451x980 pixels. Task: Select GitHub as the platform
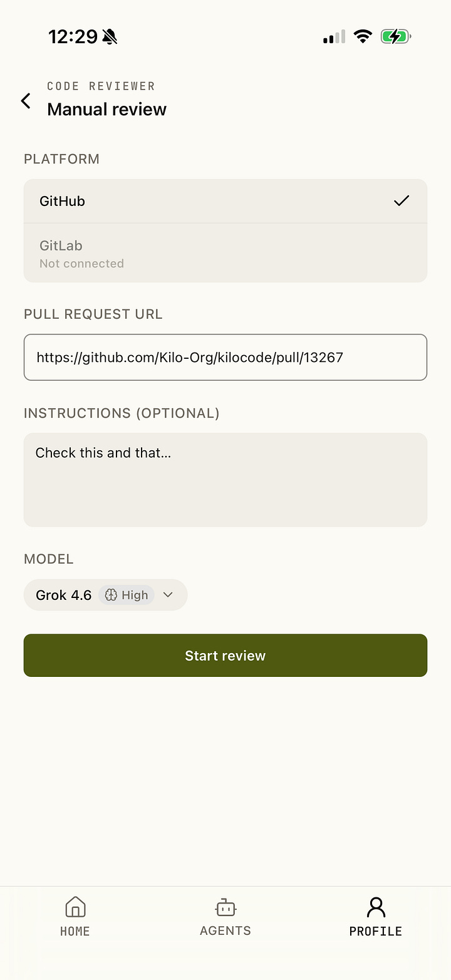tap(225, 201)
